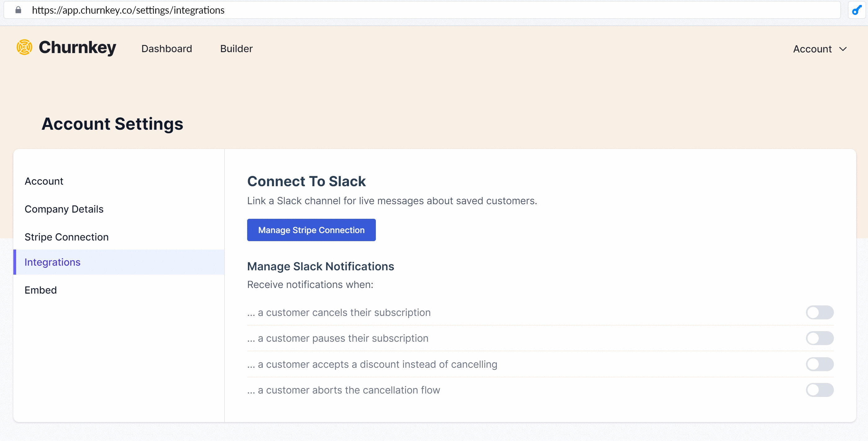Click the Connect To Slack link

pos(307,181)
